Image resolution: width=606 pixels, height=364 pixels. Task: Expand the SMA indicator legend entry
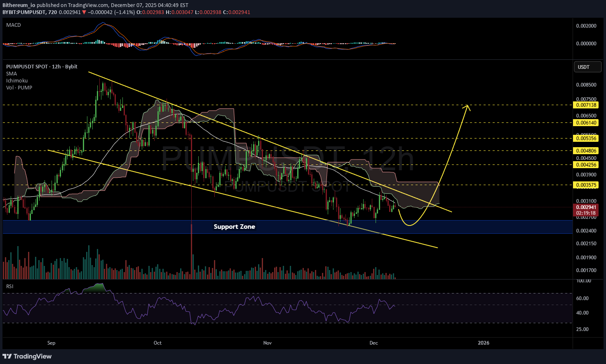(12, 74)
